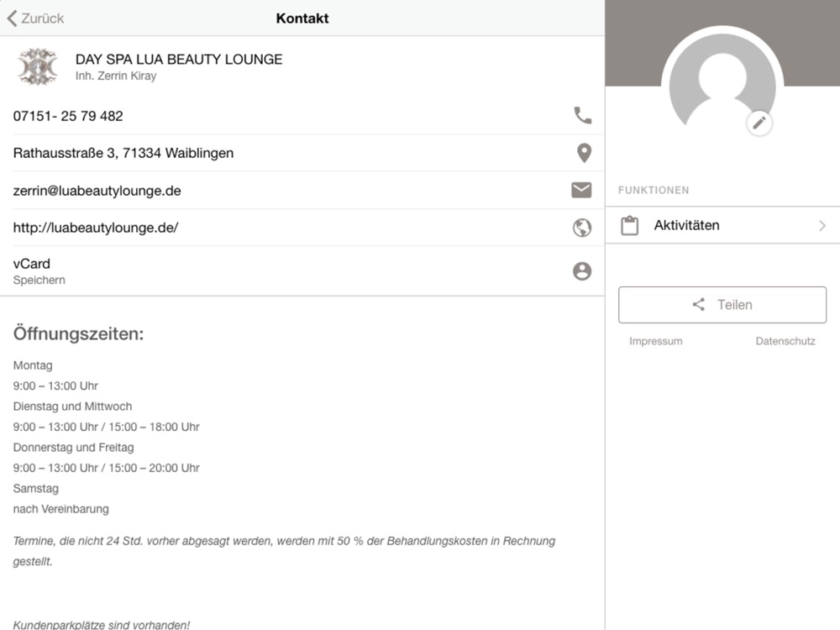This screenshot has height=630, width=840.
Task: Tap the email envelope icon
Action: click(x=581, y=190)
